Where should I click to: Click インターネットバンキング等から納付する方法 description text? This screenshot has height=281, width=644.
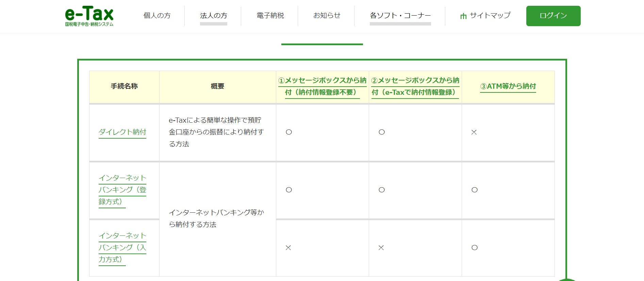point(216,218)
